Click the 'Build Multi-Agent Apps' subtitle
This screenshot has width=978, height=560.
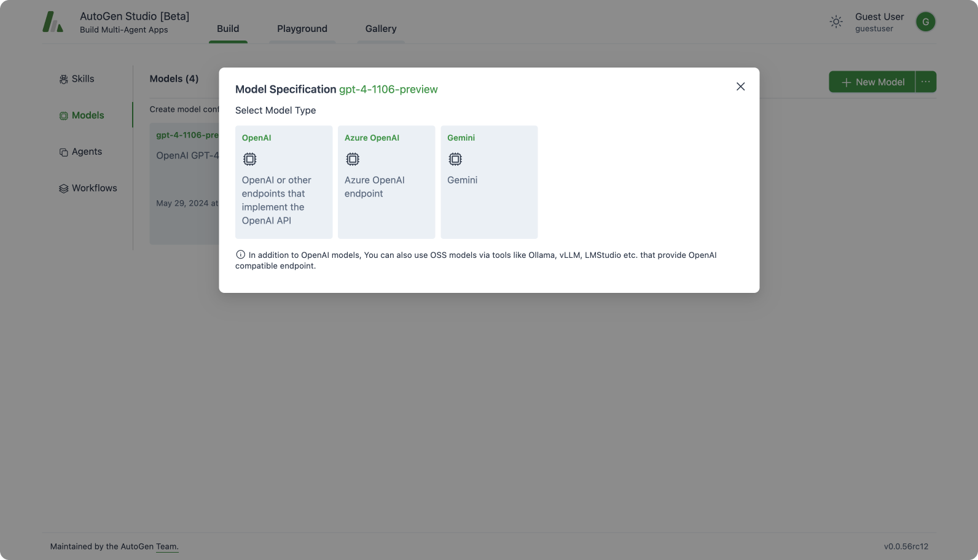(x=123, y=30)
